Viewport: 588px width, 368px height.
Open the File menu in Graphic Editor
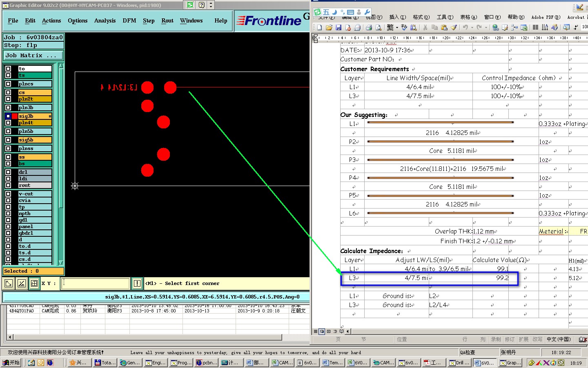[x=13, y=20]
